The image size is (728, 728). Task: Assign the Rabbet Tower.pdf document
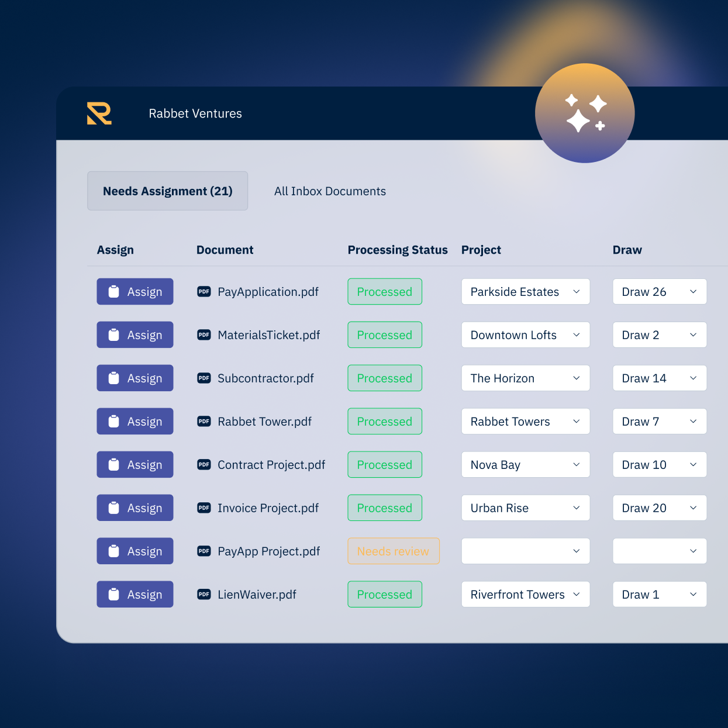[x=135, y=421]
